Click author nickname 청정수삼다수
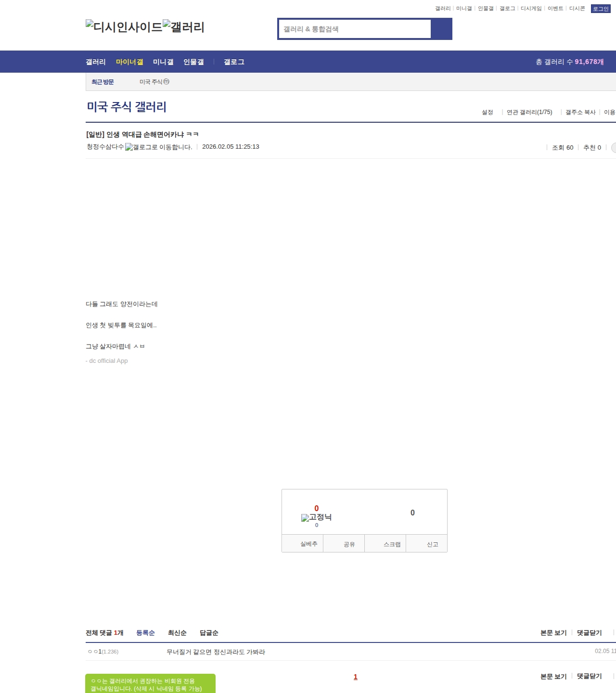This screenshot has height=693, width=616. pyautogui.click(x=105, y=147)
